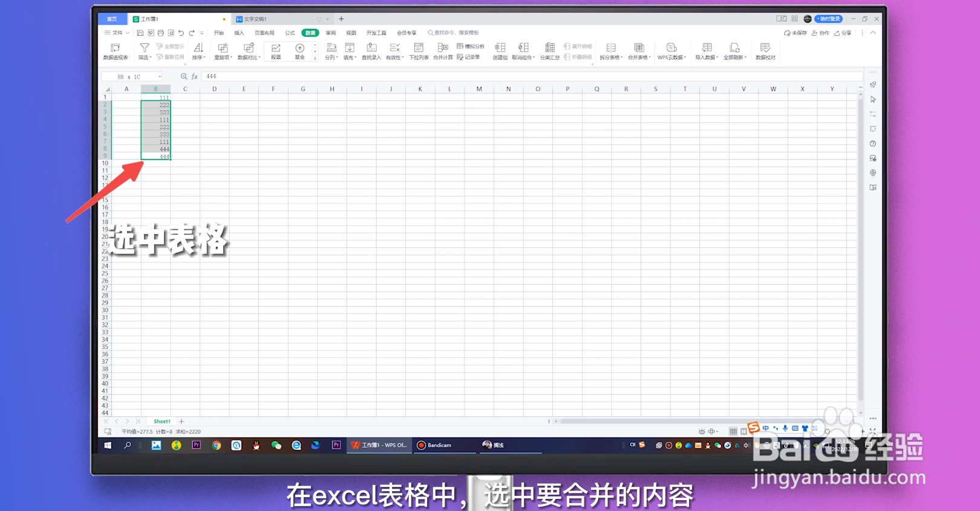Open WPS云数据 cloud data

coord(671,51)
